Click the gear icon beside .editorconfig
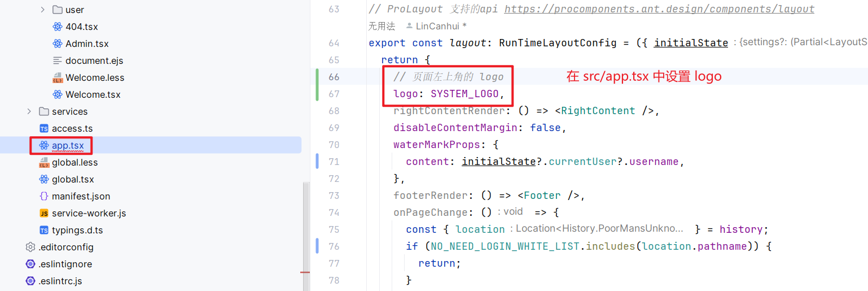 point(30,247)
